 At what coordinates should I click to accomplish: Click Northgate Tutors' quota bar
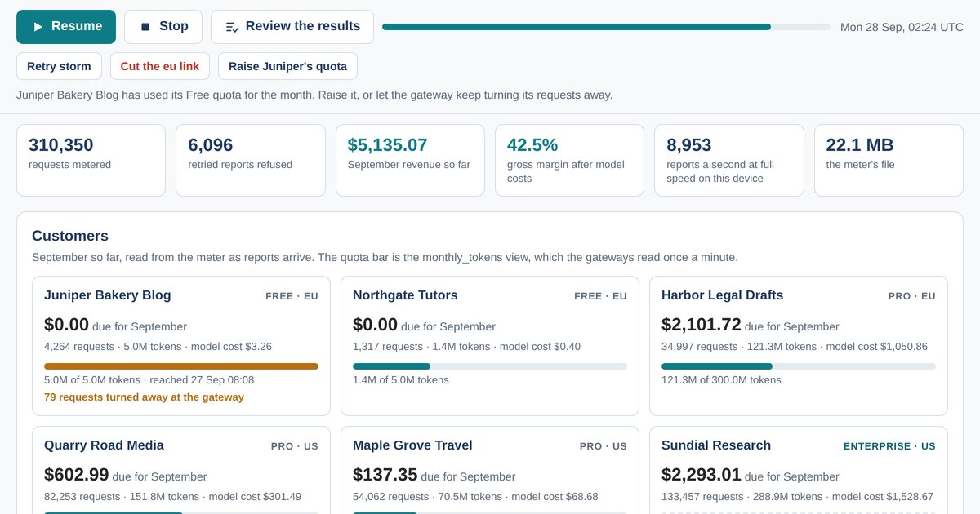point(490,366)
